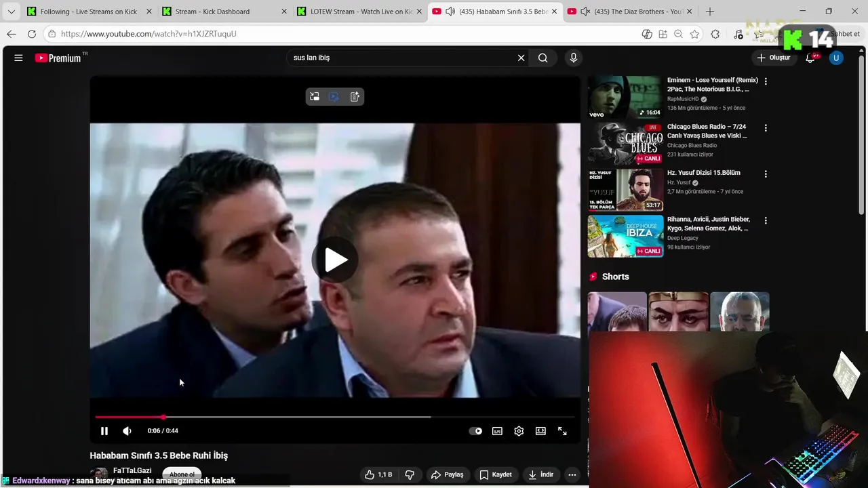Click the magnifier search button
This screenshot has height=488, width=868.
(543, 58)
